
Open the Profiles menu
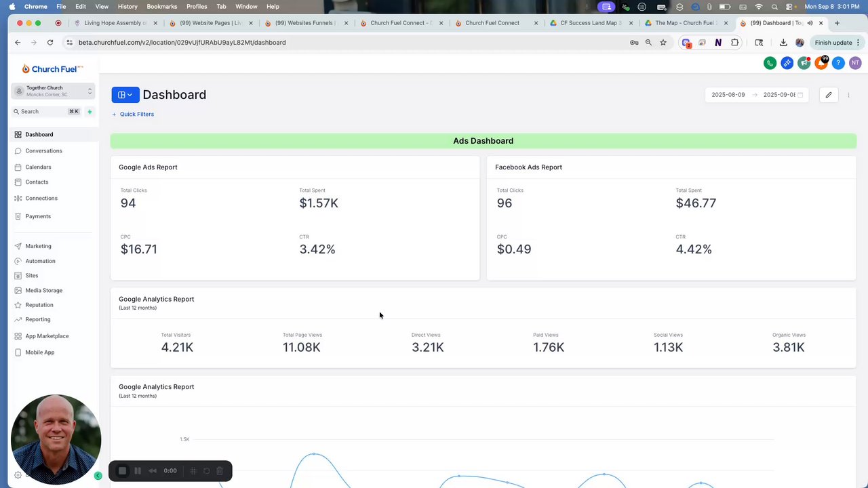click(197, 6)
